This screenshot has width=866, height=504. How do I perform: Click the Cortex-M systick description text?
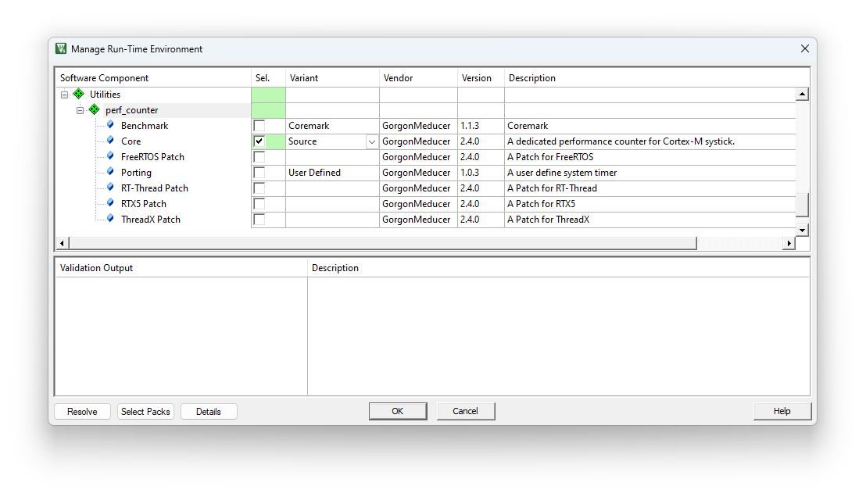pos(621,141)
